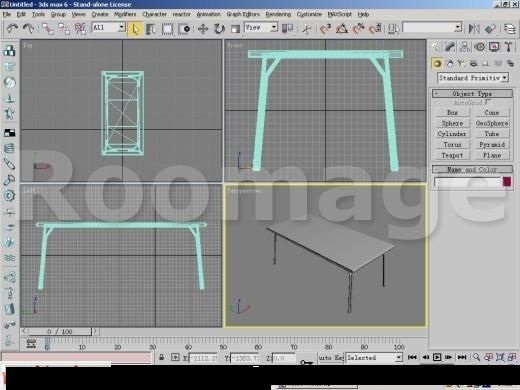Image resolution: width=520 pixels, height=390 pixels.
Task: Click Zoom Extents All icon
Action: (x=512, y=357)
